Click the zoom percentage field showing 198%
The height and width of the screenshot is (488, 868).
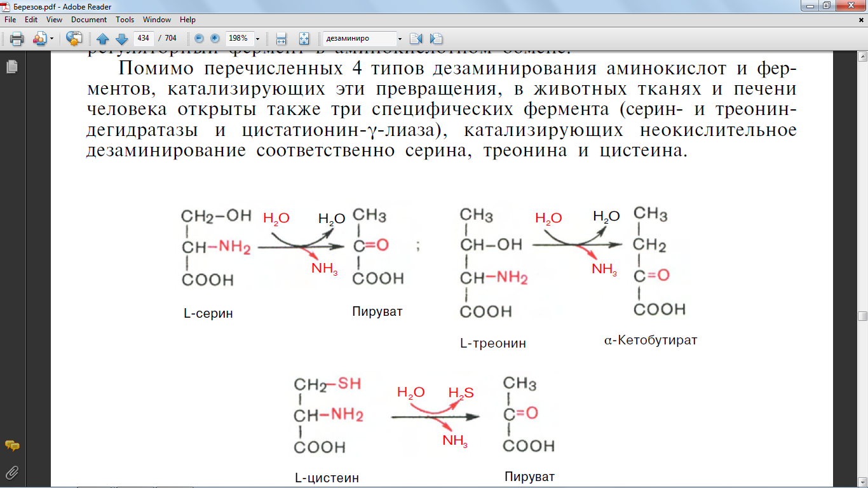coord(240,38)
